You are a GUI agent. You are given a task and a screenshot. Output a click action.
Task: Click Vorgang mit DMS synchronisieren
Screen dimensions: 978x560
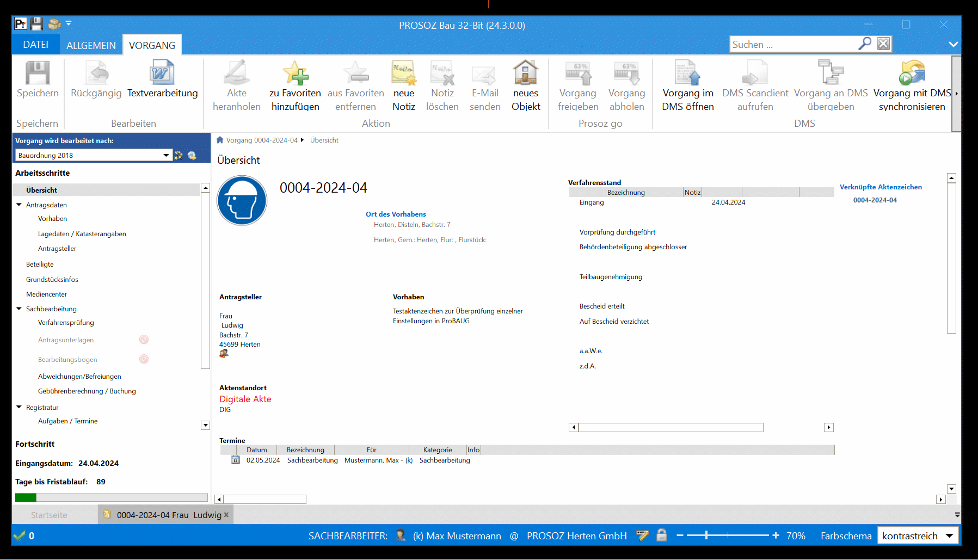pyautogui.click(x=912, y=86)
